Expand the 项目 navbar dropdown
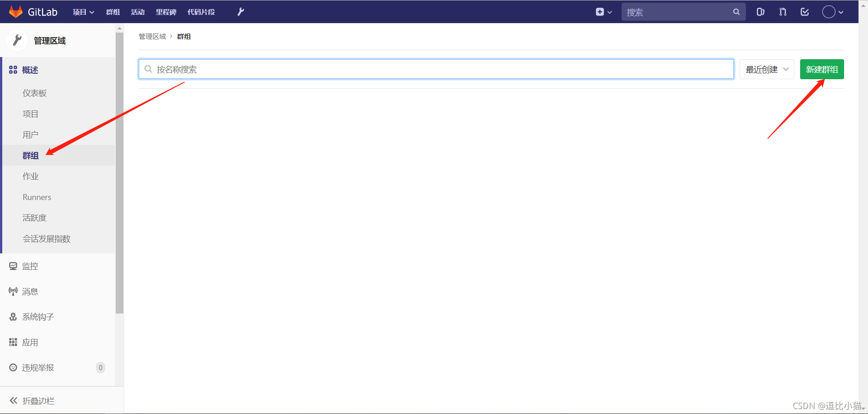This screenshot has width=868, height=414. tap(83, 12)
